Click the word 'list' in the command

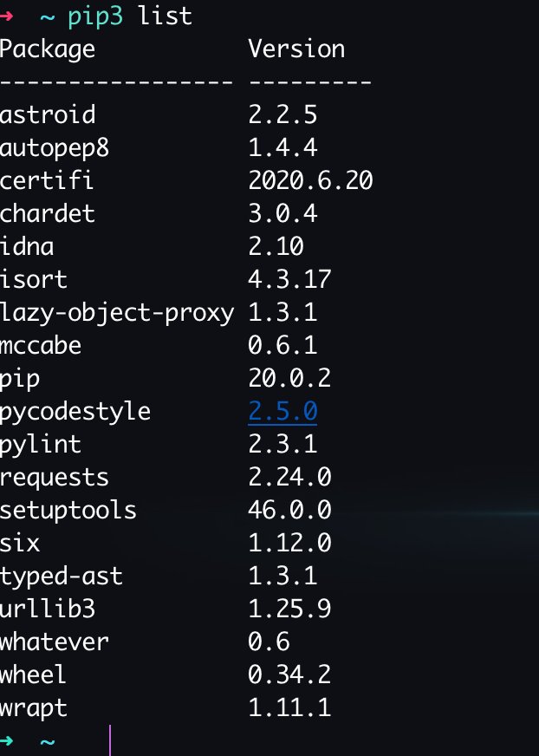(x=165, y=16)
